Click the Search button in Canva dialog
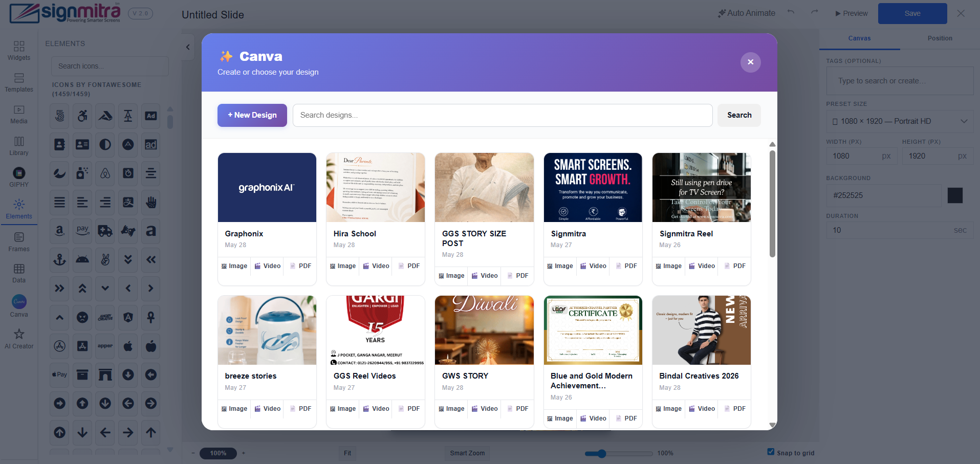 [x=739, y=115]
